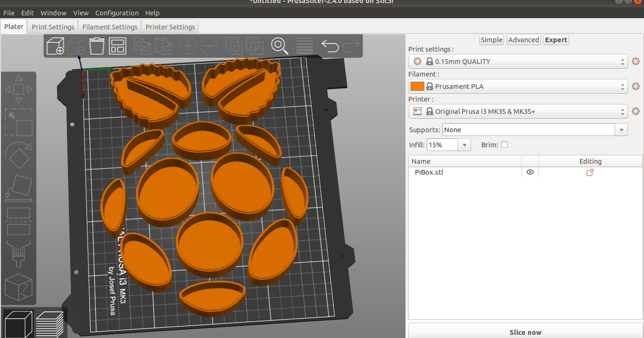Expand the Infill percentage dropdown
Viewport: 644px width, 338px height.
click(x=464, y=144)
